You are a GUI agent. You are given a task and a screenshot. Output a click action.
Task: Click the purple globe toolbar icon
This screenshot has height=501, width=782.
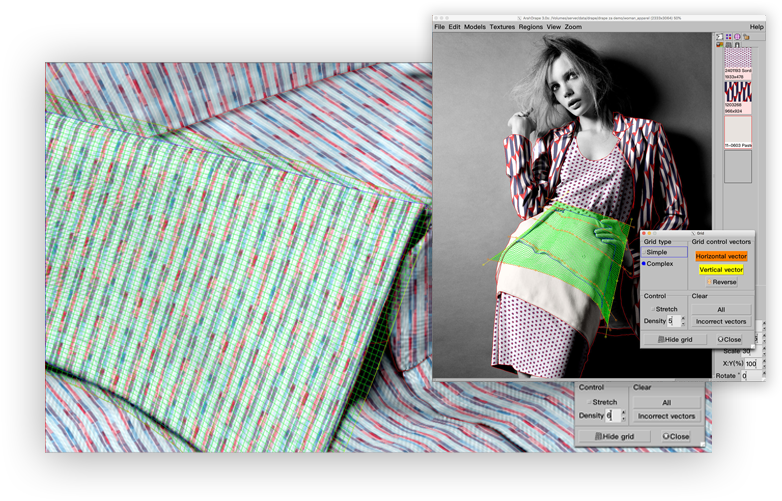click(x=737, y=37)
